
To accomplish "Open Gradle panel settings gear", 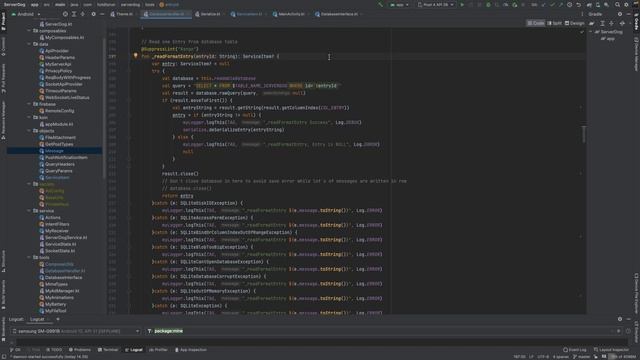I will [620, 14].
